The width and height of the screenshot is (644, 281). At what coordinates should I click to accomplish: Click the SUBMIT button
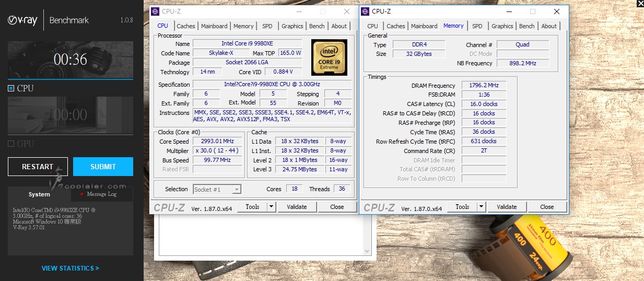coord(103,167)
